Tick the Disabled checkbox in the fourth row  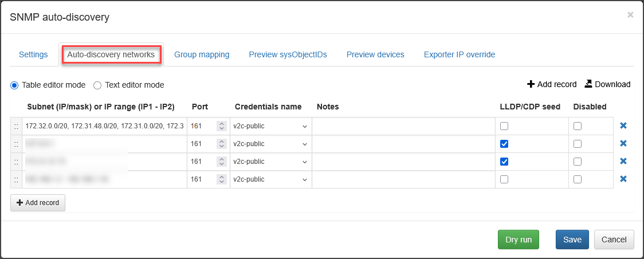(578, 179)
